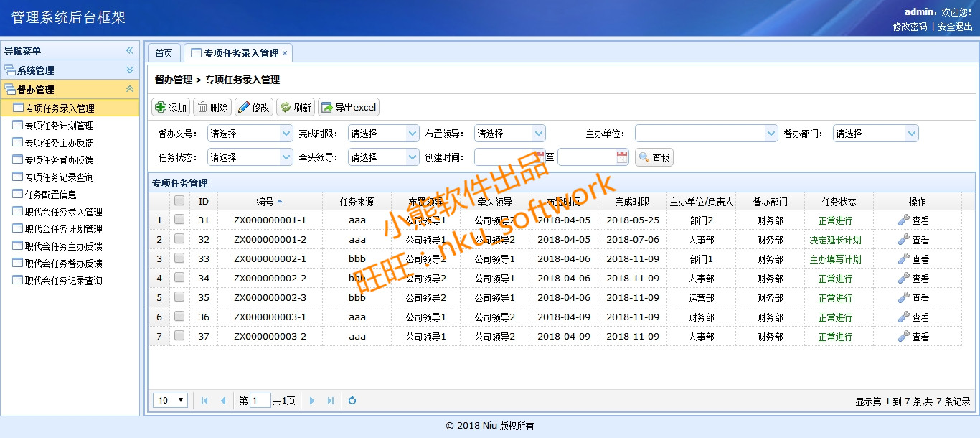Click the page number input field
980x438 pixels.
[260, 401]
